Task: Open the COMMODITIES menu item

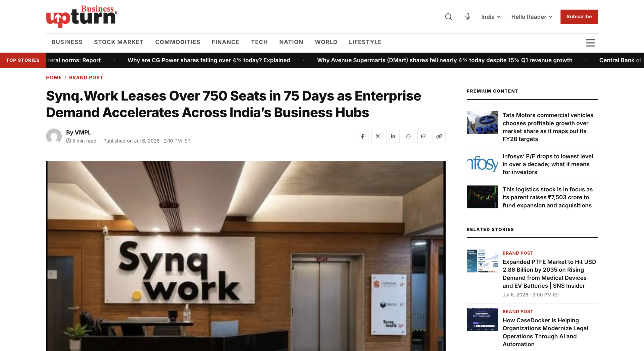Action: point(178,42)
